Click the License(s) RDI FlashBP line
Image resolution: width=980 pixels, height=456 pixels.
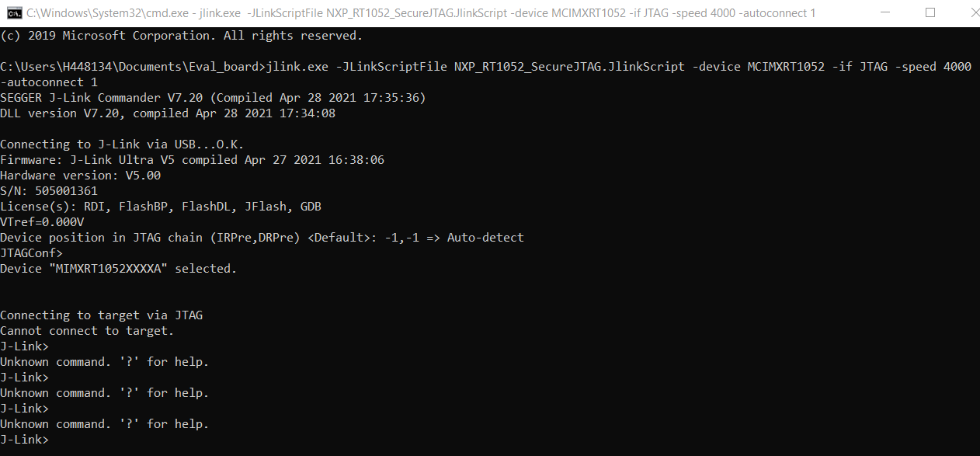[x=159, y=206]
